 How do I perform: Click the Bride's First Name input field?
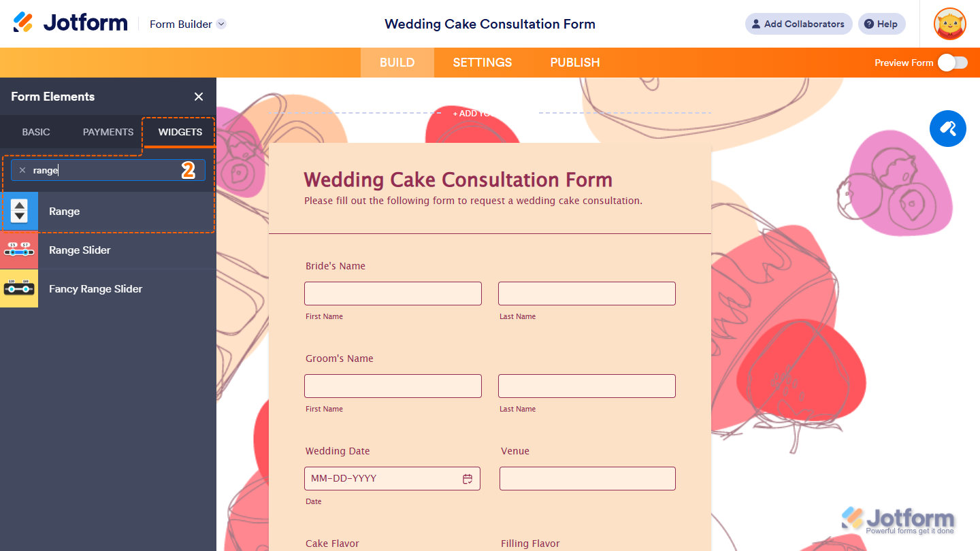point(393,293)
